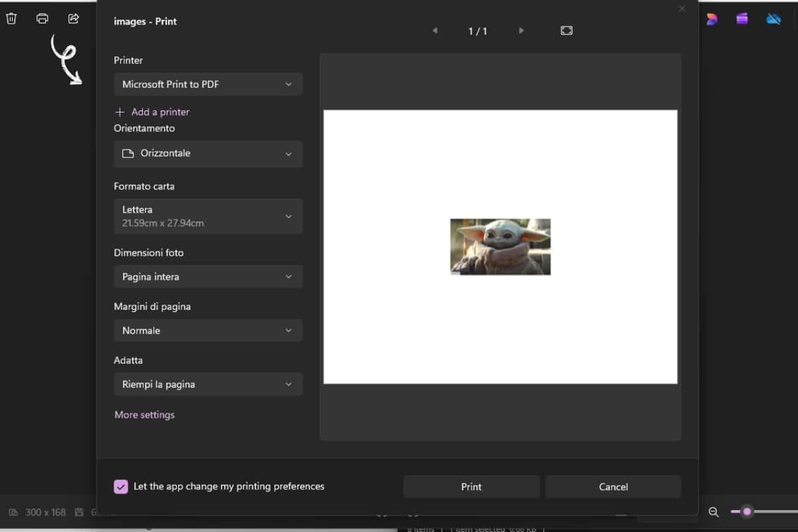The image size is (798, 532).
Task: Click the next page arrow
Action: 521,30
